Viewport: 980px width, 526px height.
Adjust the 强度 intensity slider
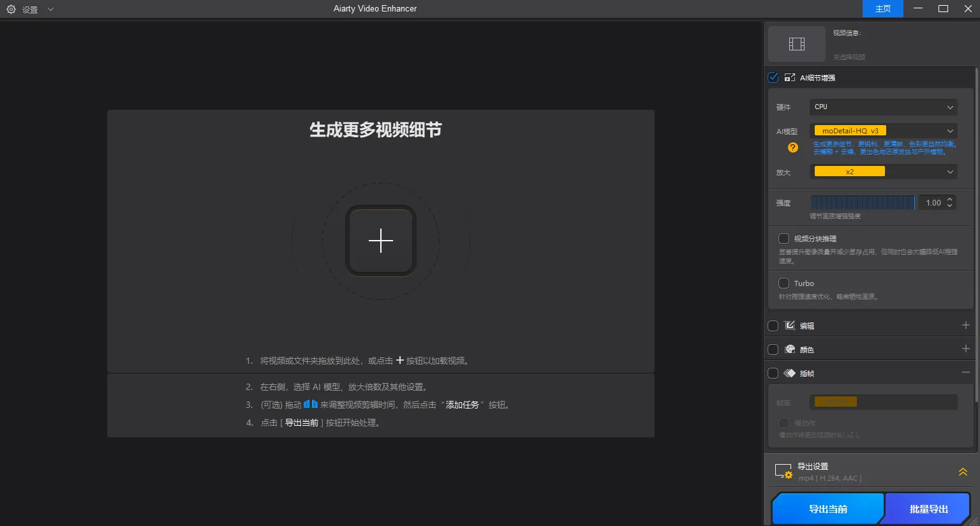pyautogui.click(x=863, y=202)
